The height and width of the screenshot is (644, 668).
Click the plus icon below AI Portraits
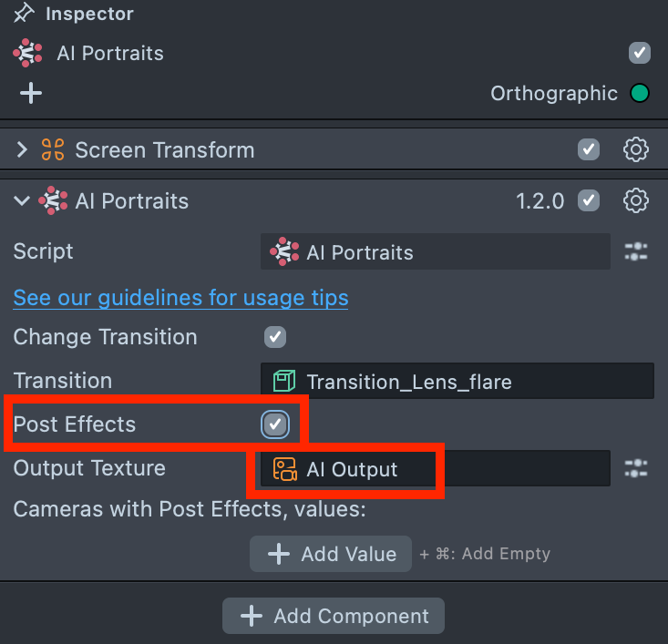31,93
